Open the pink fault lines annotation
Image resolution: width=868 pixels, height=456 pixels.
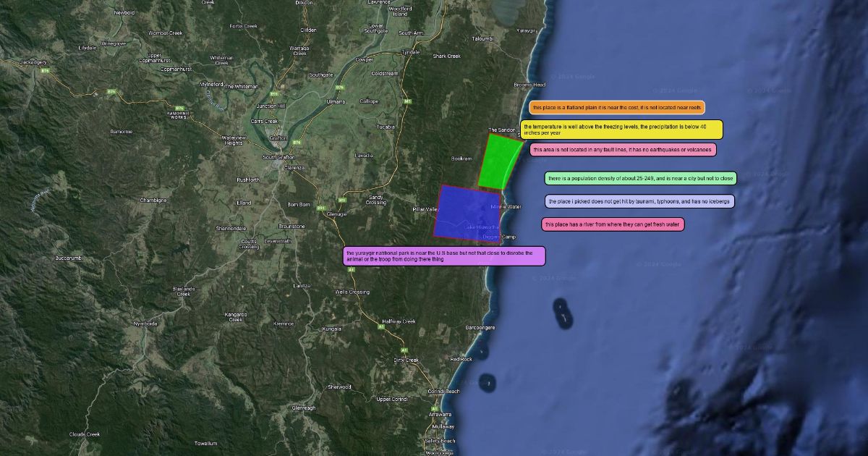[x=623, y=150]
